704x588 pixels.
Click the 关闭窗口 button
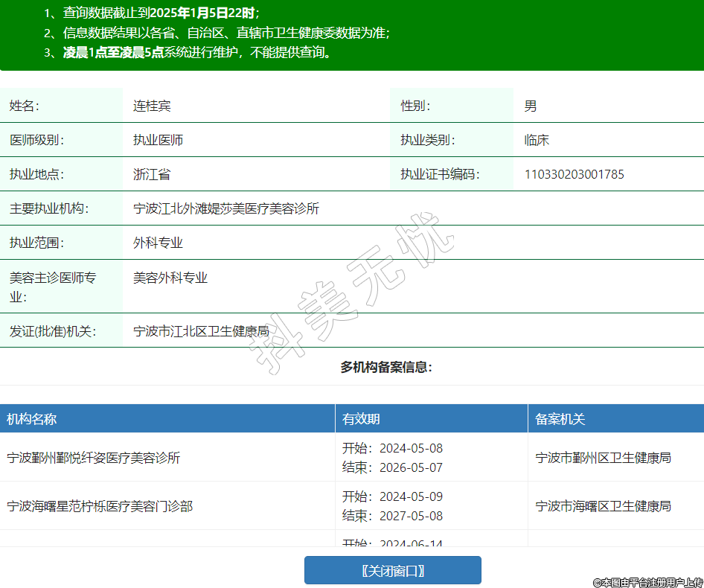[x=392, y=570]
